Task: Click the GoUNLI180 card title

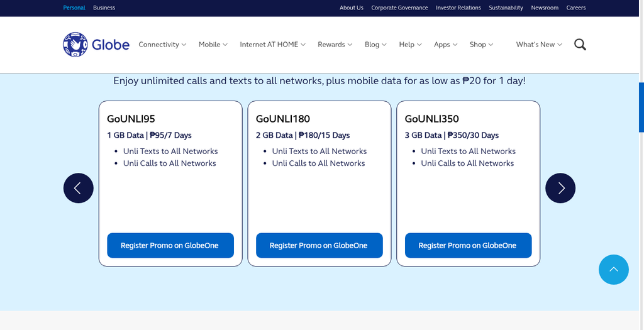Action: click(283, 119)
